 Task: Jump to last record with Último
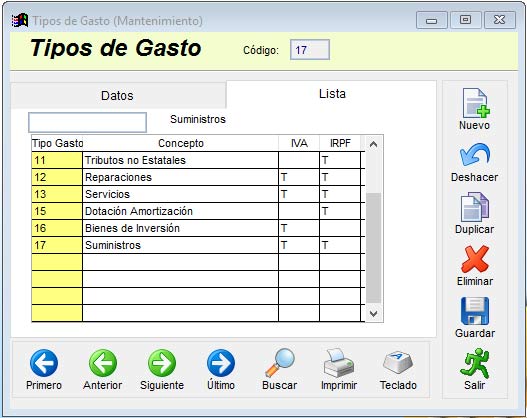[221, 363]
